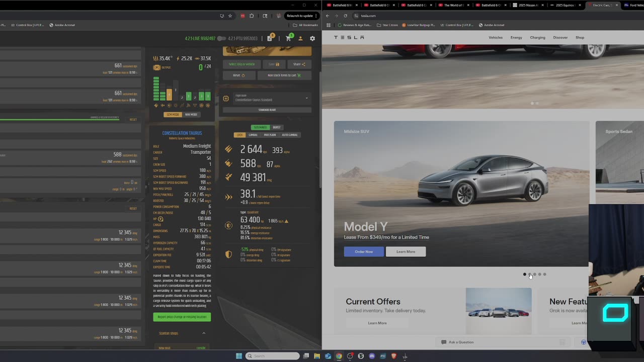Click the HP info shield icon
This screenshot has height=362, width=644.
160,219
